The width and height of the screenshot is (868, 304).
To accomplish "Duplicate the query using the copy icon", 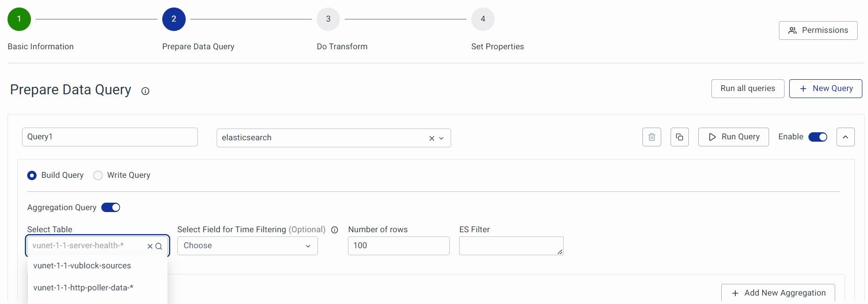I will [679, 137].
